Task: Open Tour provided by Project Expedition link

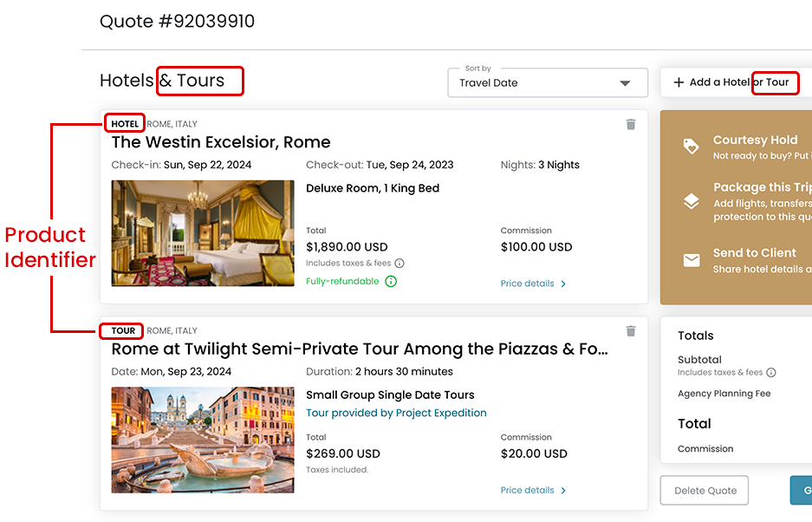Action: pyautogui.click(x=396, y=413)
